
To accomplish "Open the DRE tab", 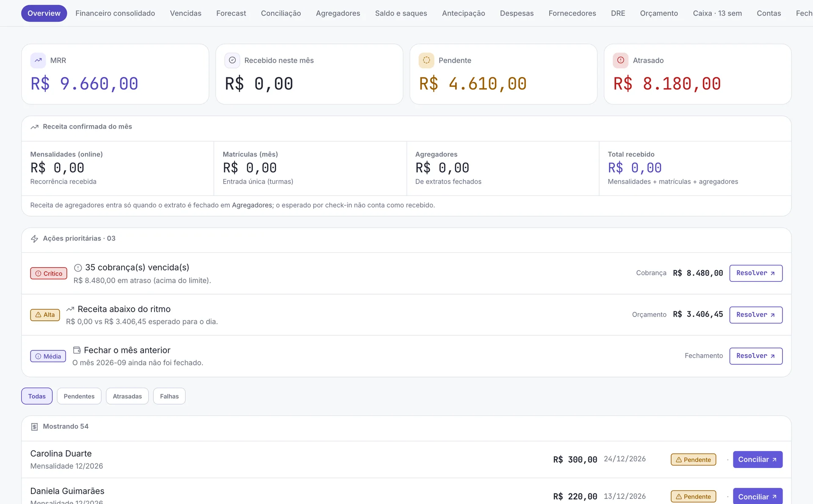I will click(618, 13).
